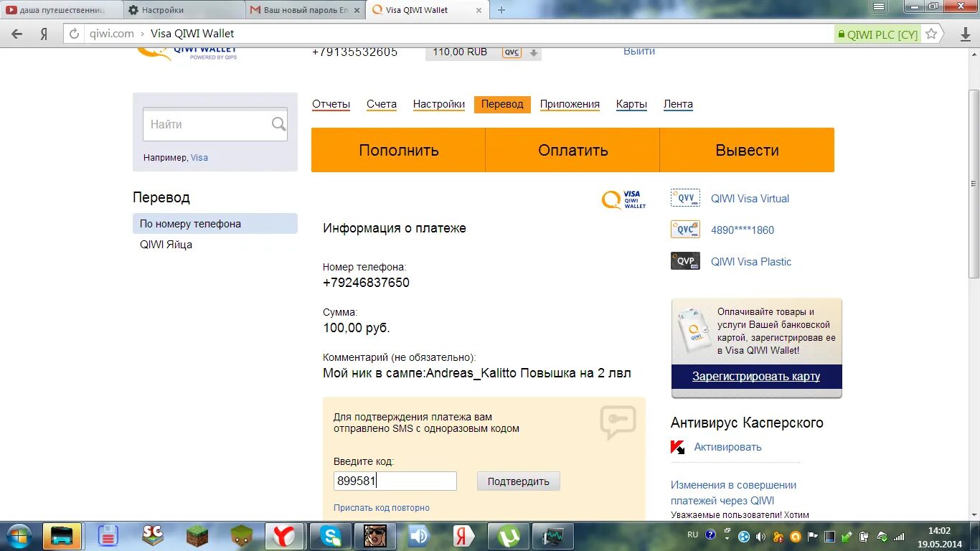
Task: Open the uTorrent taskbar icon
Action: [508, 536]
